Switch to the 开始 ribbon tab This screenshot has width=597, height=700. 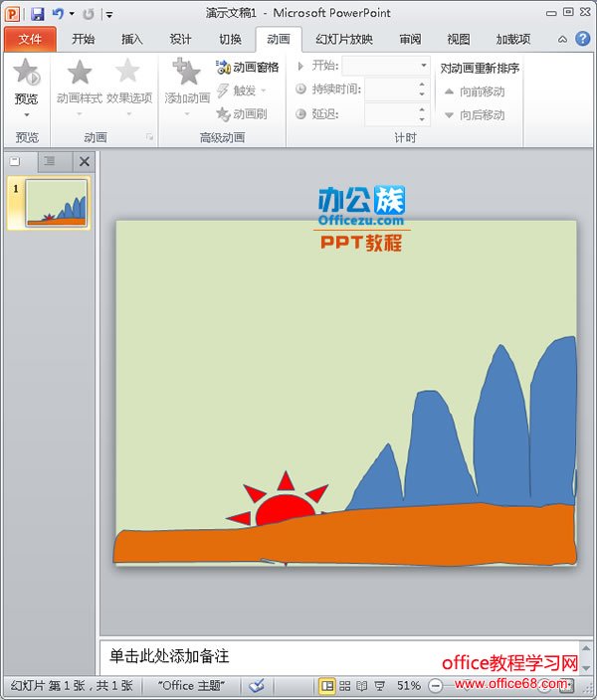(84, 40)
